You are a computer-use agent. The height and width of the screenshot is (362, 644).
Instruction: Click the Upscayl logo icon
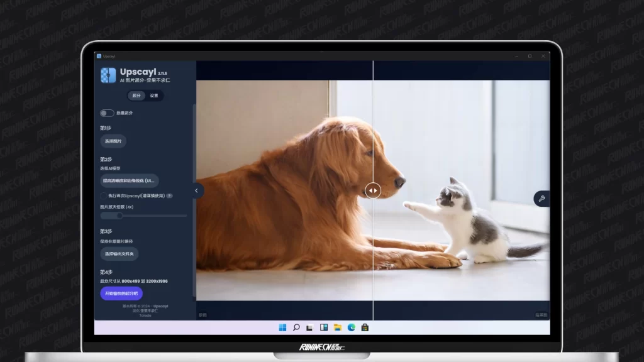[108, 76]
